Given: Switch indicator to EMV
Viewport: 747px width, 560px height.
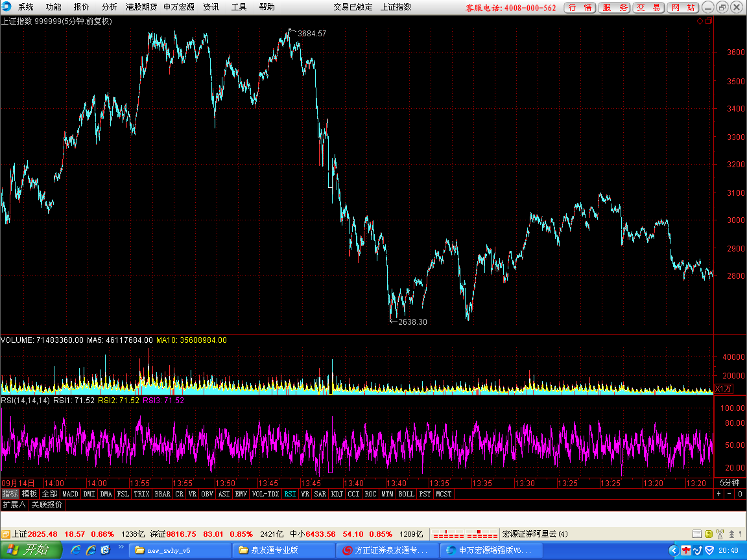Looking at the screenshot, I should [241, 494].
